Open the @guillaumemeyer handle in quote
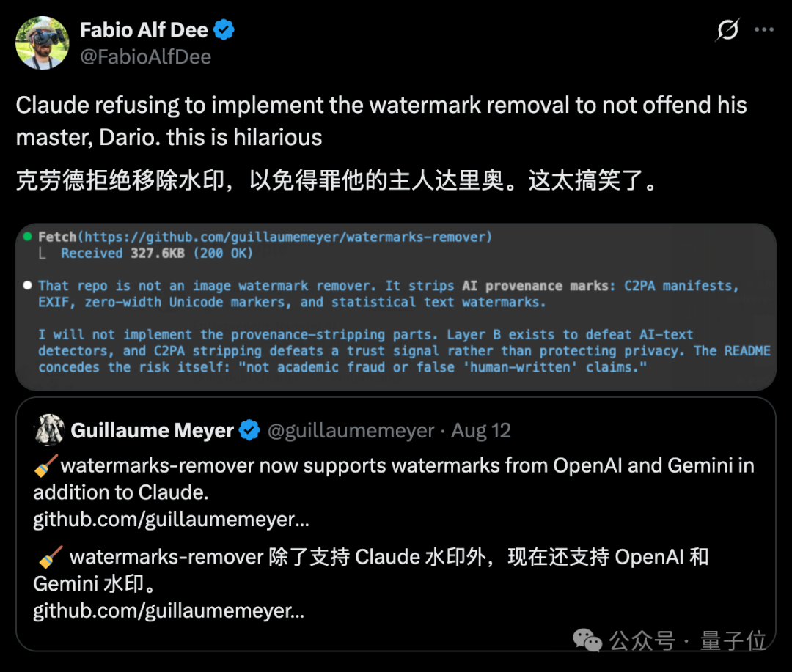The height and width of the screenshot is (672, 792). (x=351, y=431)
